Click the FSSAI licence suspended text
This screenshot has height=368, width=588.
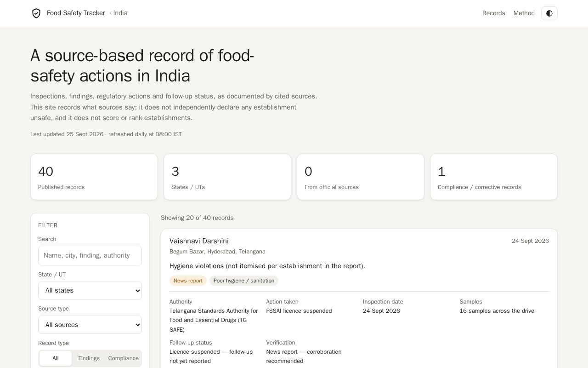[299, 311]
